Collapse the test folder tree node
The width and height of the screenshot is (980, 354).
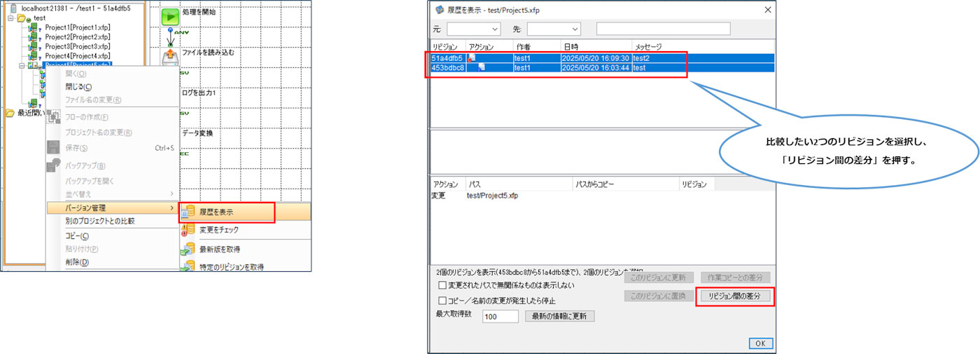click(x=11, y=18)
